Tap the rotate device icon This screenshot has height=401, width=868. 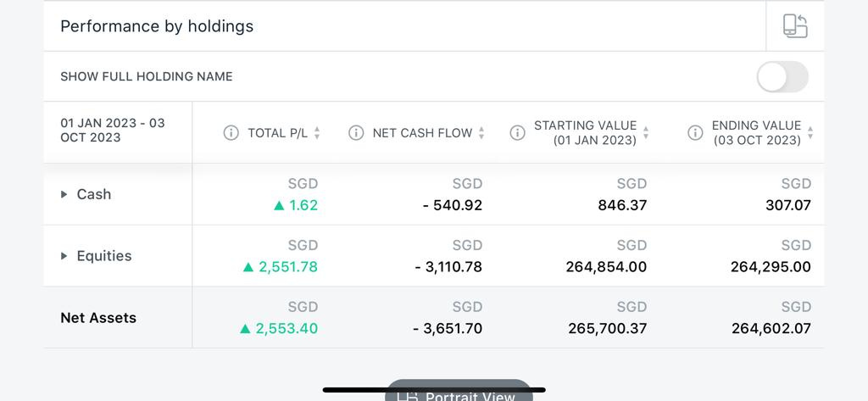coord(795,26)
